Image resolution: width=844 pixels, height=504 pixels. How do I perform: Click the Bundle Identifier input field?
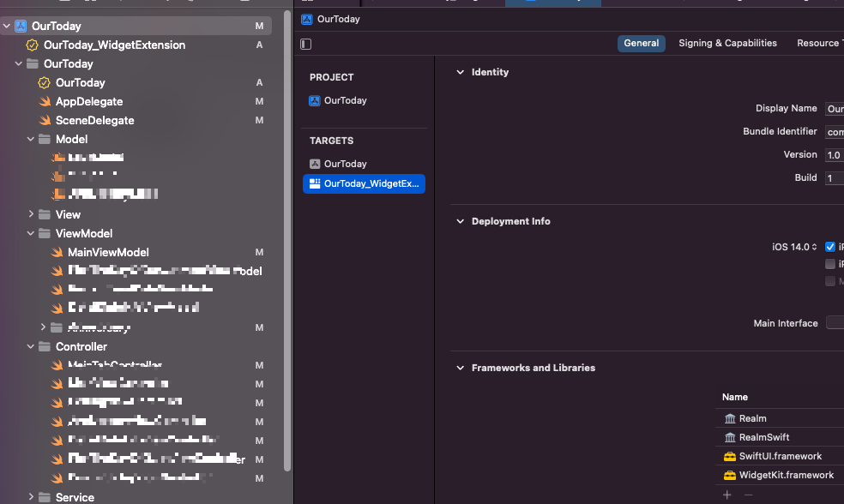[835, 132]
